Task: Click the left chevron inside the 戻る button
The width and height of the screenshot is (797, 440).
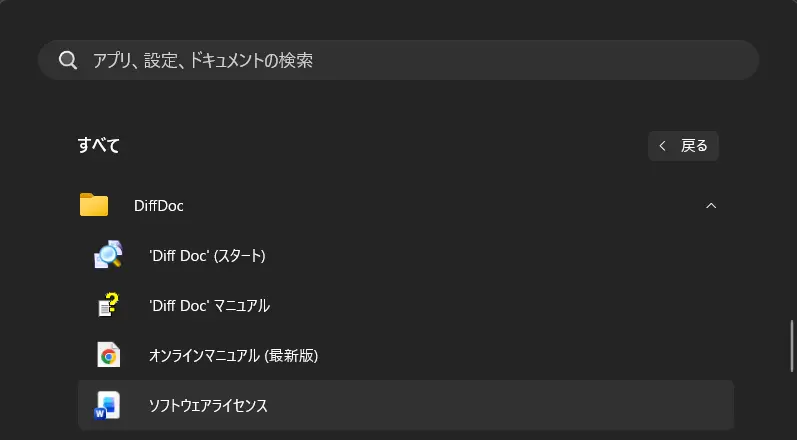Action: tap(662, 146)
